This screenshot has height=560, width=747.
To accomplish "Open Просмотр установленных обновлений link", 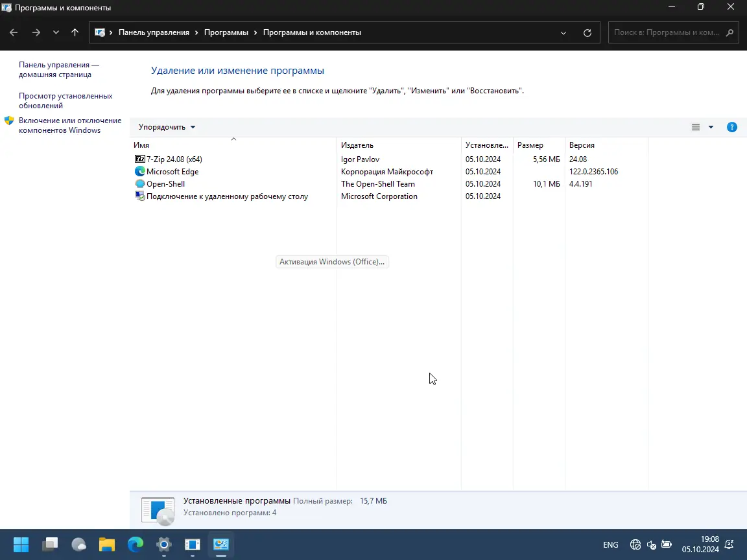I will click(x=65, y=100).
